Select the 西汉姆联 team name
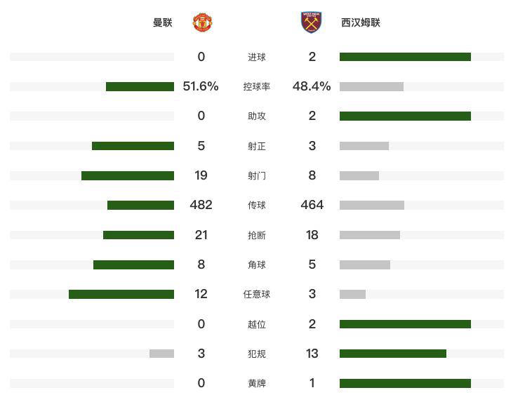 [361, 22]
